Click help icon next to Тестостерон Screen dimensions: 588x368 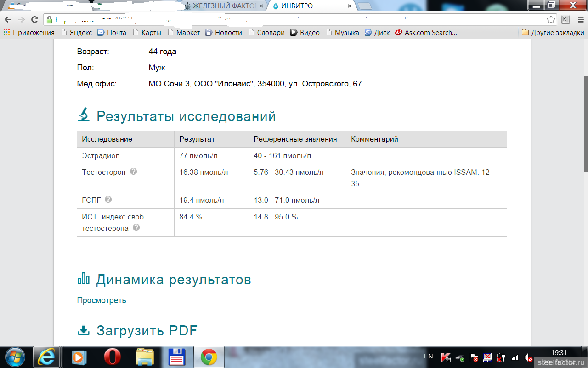coord(133,172)
